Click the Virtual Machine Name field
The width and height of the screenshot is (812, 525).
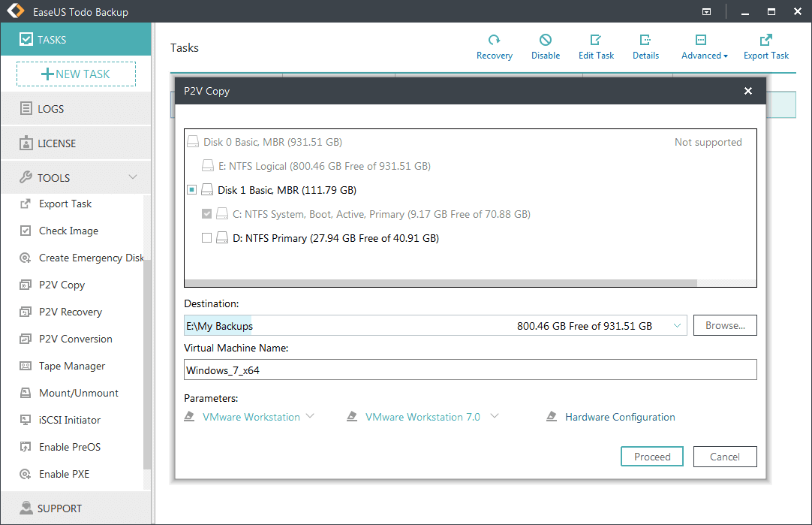(x=470, y=370)
